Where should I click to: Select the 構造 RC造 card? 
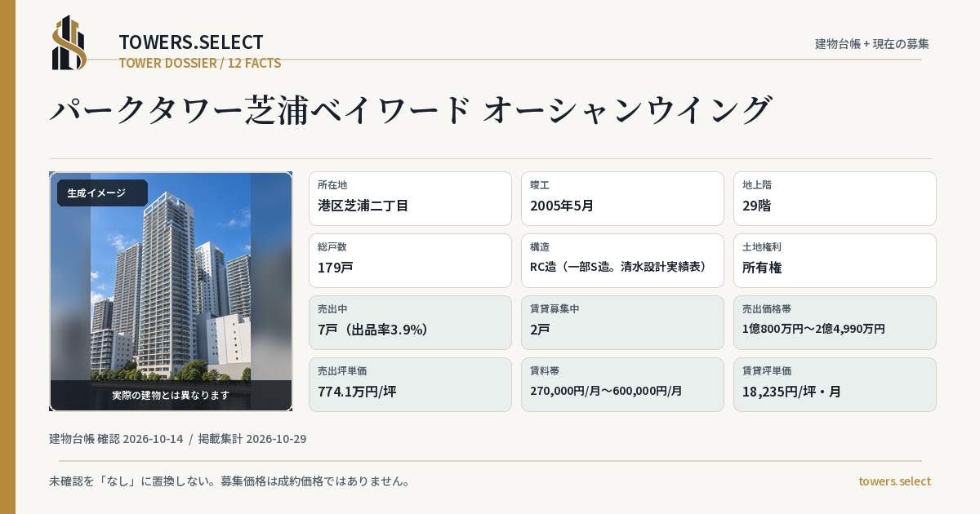(x=622, y=260)
